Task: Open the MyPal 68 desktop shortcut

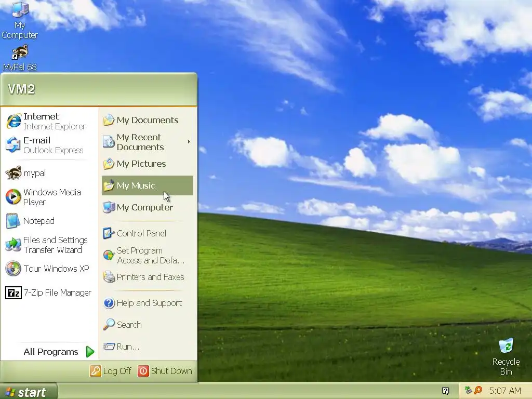Action: click(20, 58)
